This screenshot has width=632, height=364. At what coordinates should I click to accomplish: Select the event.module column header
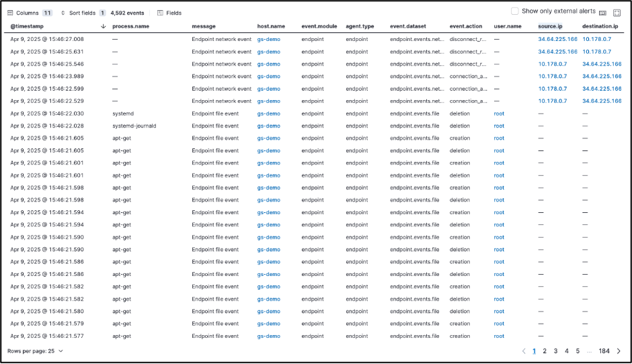click(x=319, y=26)
